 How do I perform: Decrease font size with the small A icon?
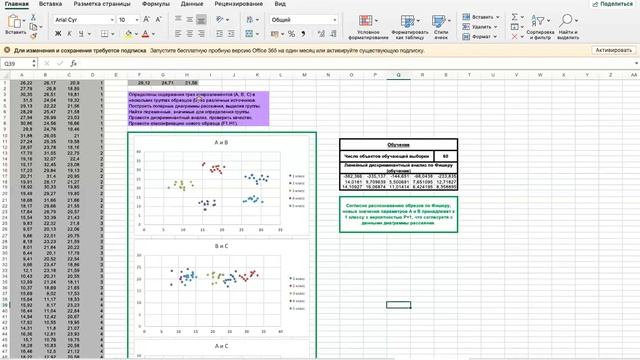click(x=159, y=20)
